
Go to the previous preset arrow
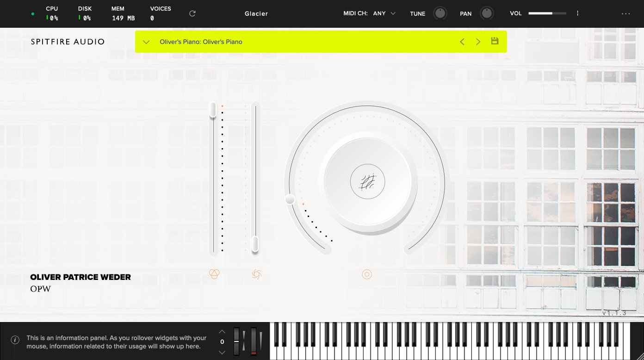pyautogui.click(x=462, y=42)
